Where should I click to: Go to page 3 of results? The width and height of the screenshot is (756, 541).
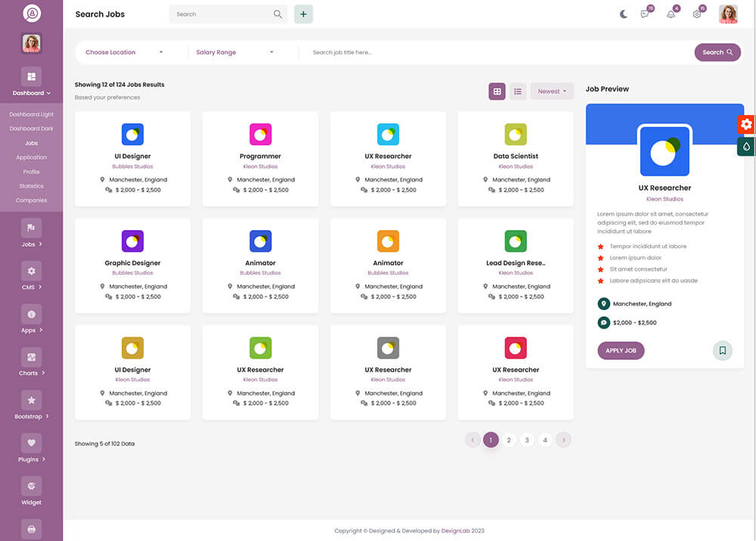pyautogui.click(x=527, y=440)
